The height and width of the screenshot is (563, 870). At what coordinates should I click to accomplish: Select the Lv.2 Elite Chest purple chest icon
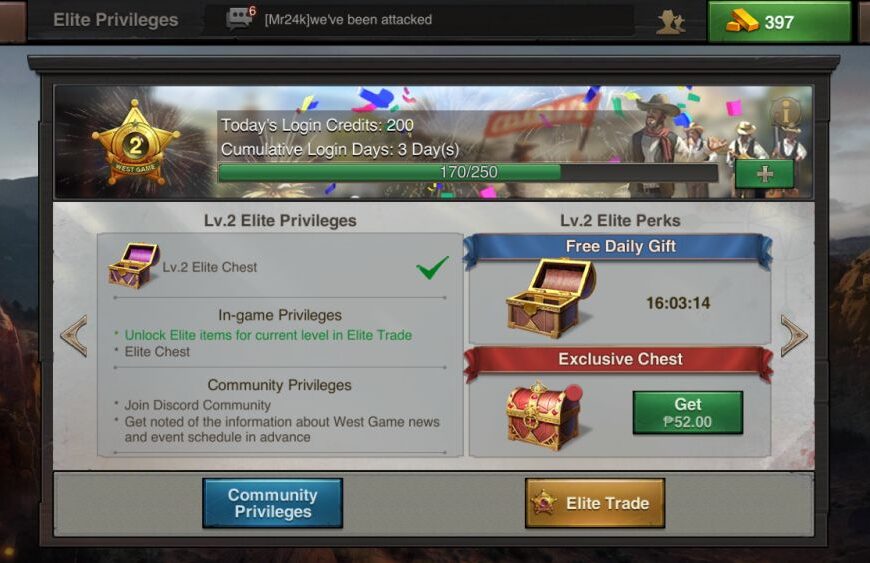(x=134, y=266)
